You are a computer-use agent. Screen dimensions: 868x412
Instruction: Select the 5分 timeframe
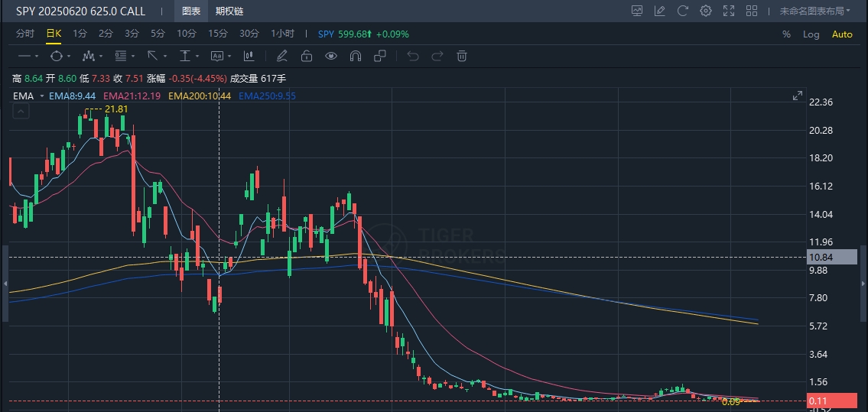(158, 34)
